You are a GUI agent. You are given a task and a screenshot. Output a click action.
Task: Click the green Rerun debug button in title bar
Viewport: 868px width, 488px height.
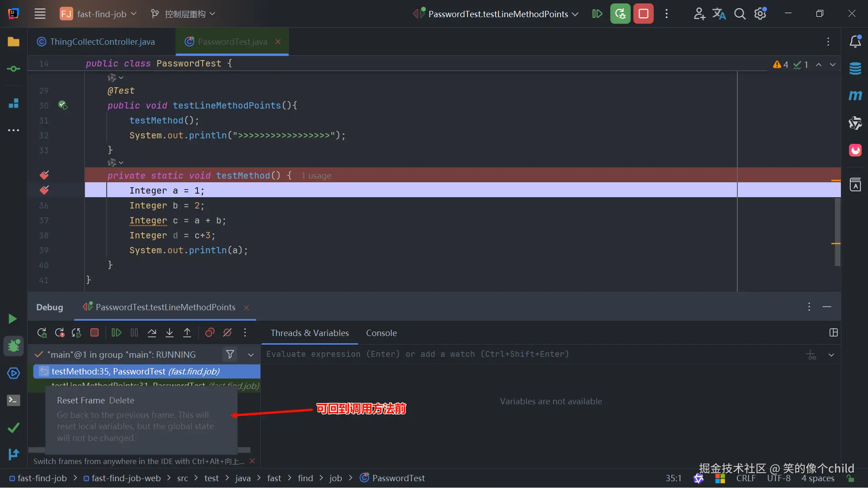tap(620, 14)
